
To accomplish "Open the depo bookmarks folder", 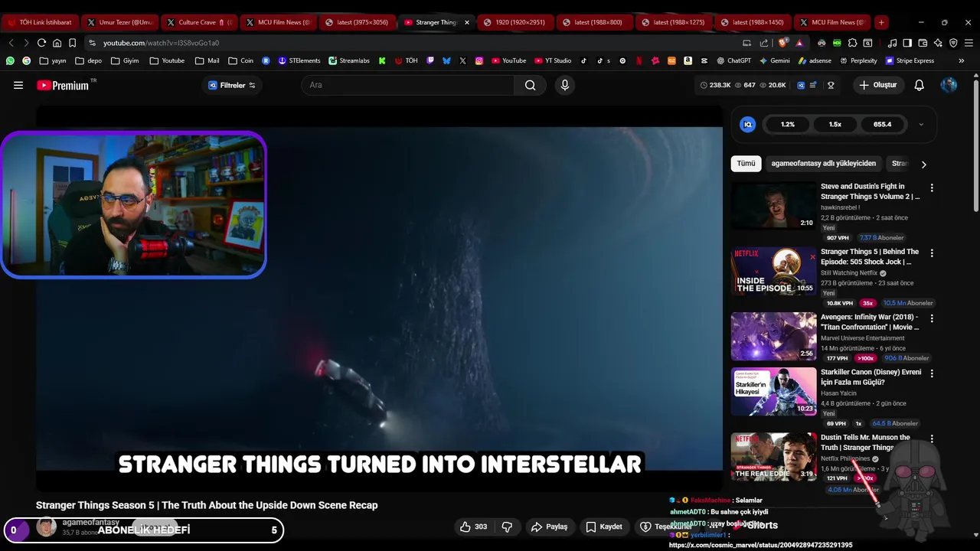I will 88,60.
